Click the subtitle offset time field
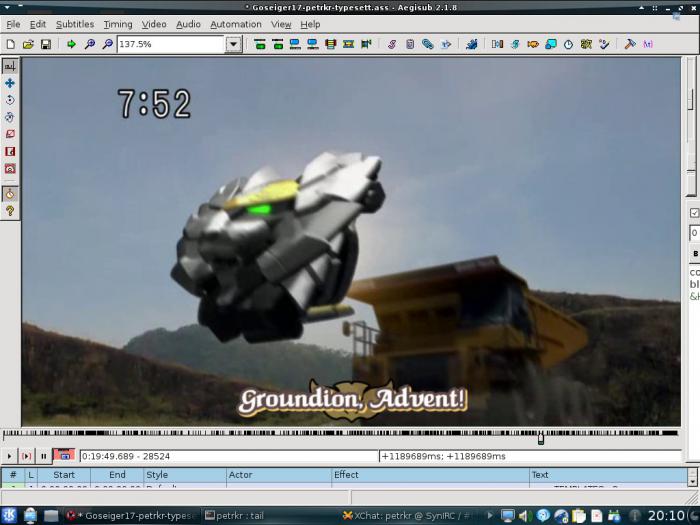The height and width of the screenshot is (525, 700). pos(530,456)
